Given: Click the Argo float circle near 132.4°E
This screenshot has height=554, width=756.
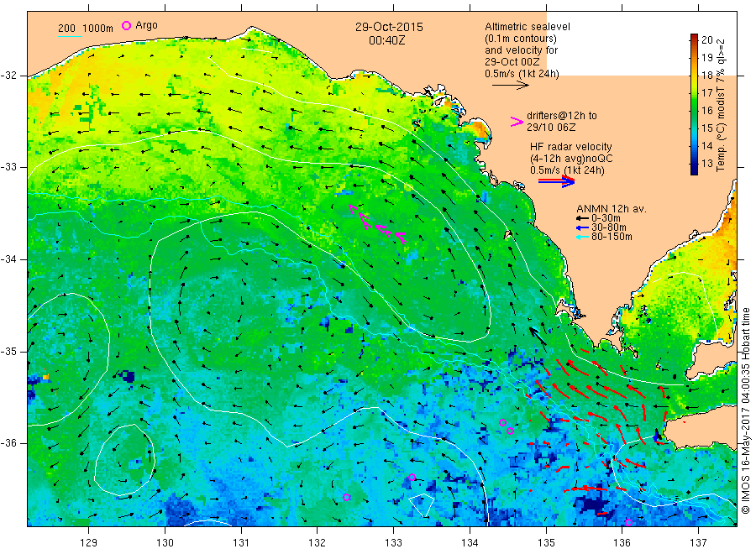Looking at the screenshot, I should pyautogui.click(x=346, y=497).
